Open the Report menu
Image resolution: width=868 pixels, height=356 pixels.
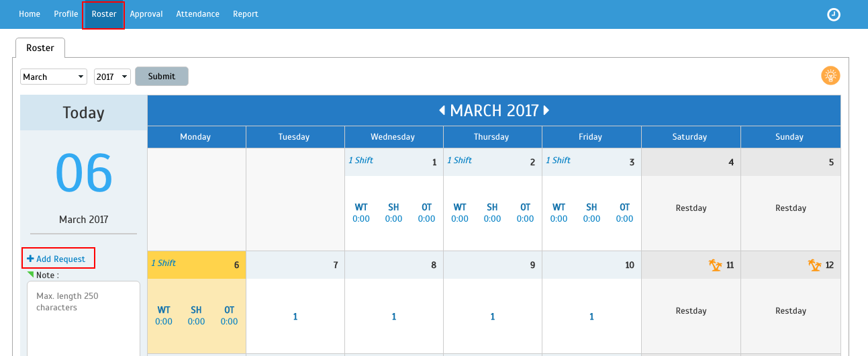point(246,14)
